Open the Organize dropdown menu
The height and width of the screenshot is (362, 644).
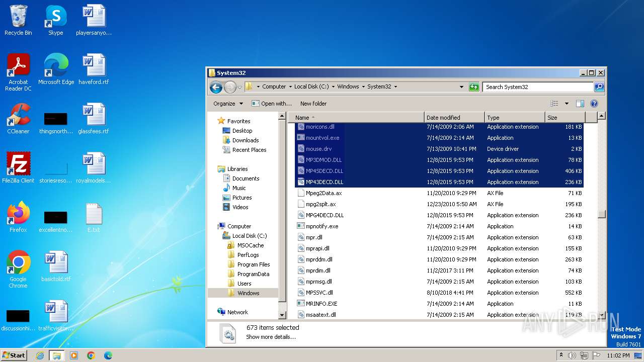(228, 104)
